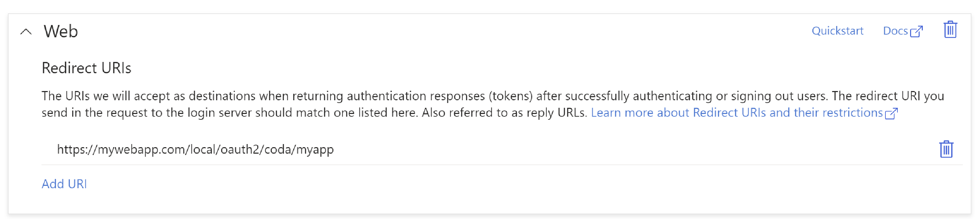980x219 pixels.
Task: Open the Quickstart link
Action: [x=837, y=31]
